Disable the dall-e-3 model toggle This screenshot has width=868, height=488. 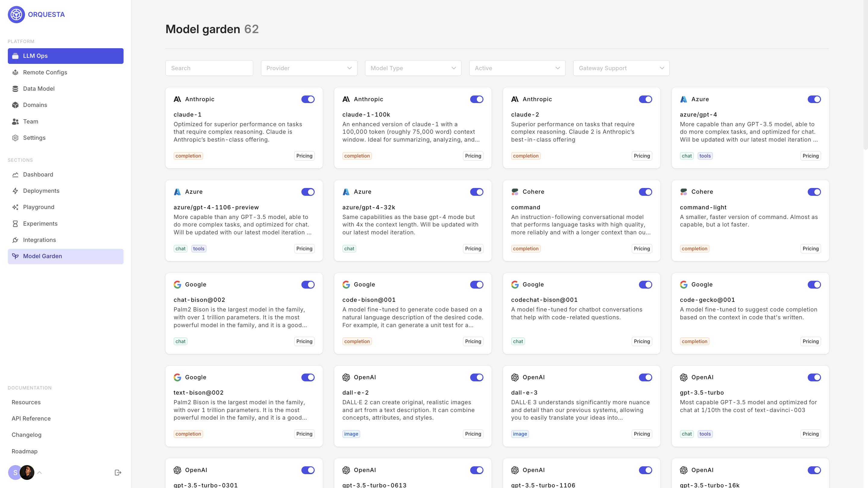click(645, 377)
